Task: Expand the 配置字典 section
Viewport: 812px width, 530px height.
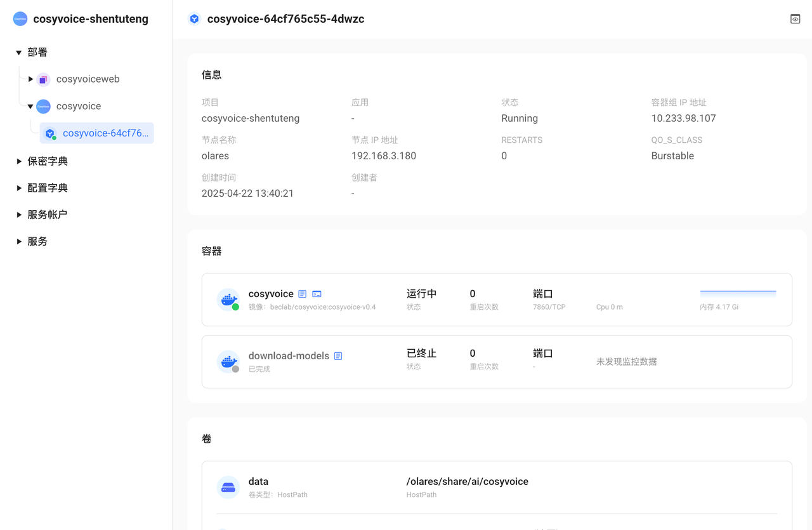Action: tap(19, 188)
